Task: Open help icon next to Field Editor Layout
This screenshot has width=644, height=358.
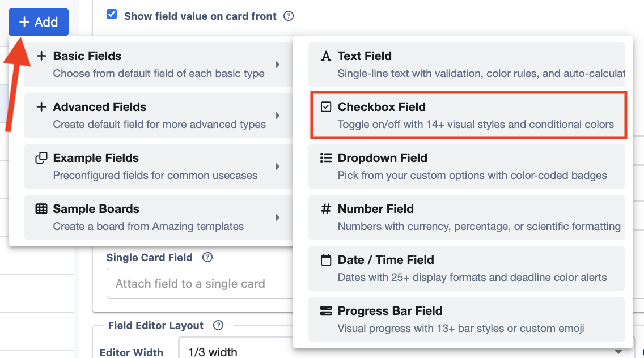Action: coord(218,326)
